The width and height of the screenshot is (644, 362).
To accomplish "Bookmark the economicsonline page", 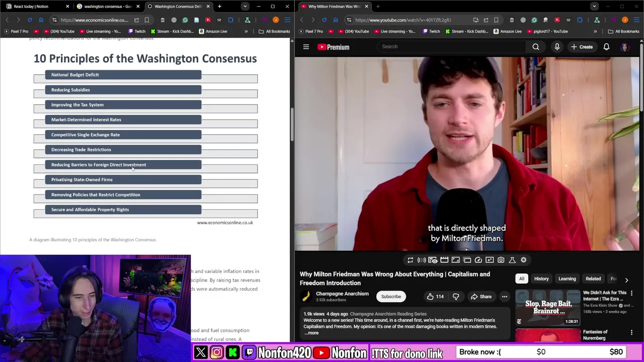I will pos(146,20).
